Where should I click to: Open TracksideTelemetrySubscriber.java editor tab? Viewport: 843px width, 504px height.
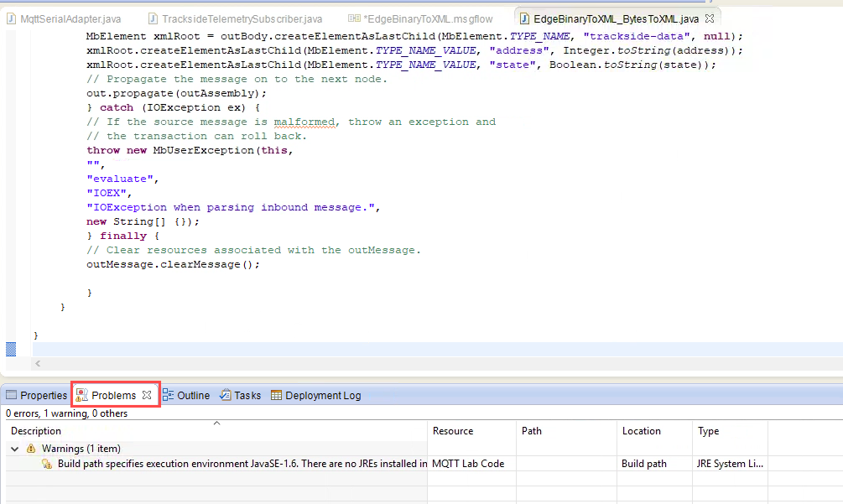click(x=235, y=18)
